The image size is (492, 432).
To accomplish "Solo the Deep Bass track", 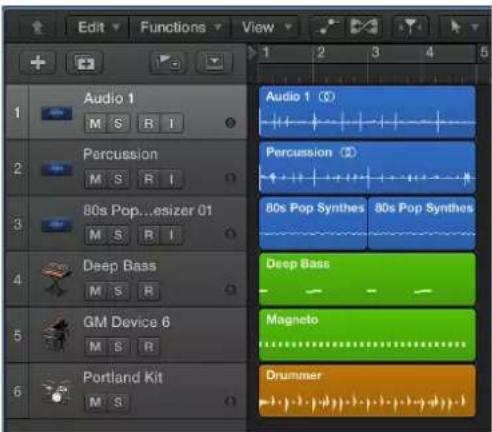I will click(x=118, y=291).
